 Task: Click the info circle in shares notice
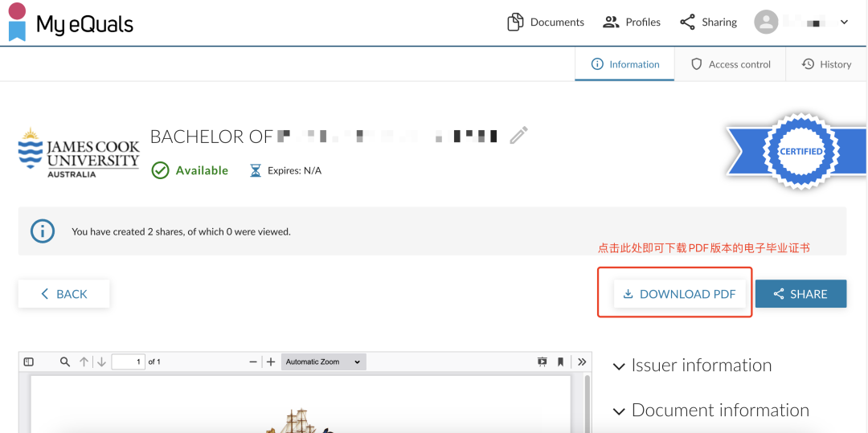pyautogui.click(x=43, y=231)
